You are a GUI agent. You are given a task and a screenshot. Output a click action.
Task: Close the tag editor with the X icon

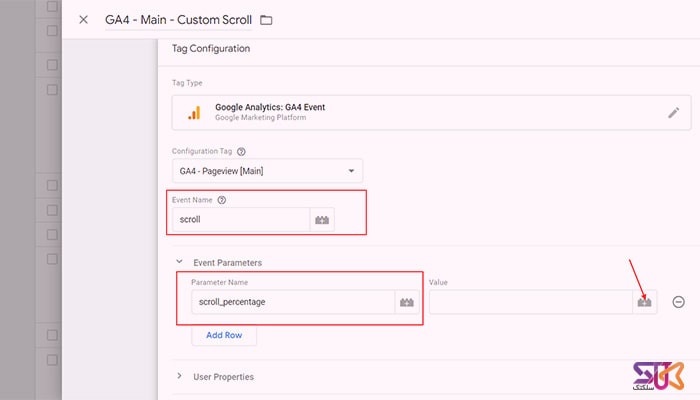[x=83, y=20]
